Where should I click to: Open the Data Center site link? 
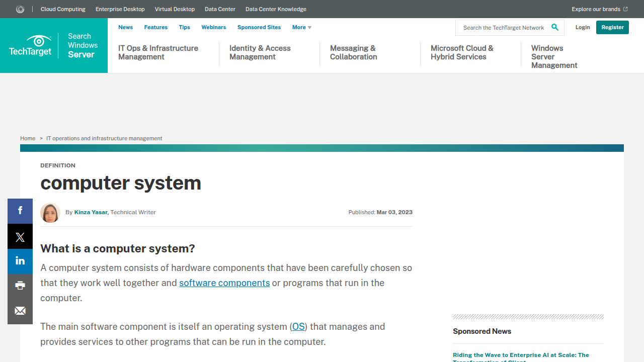tap(220, 9)
